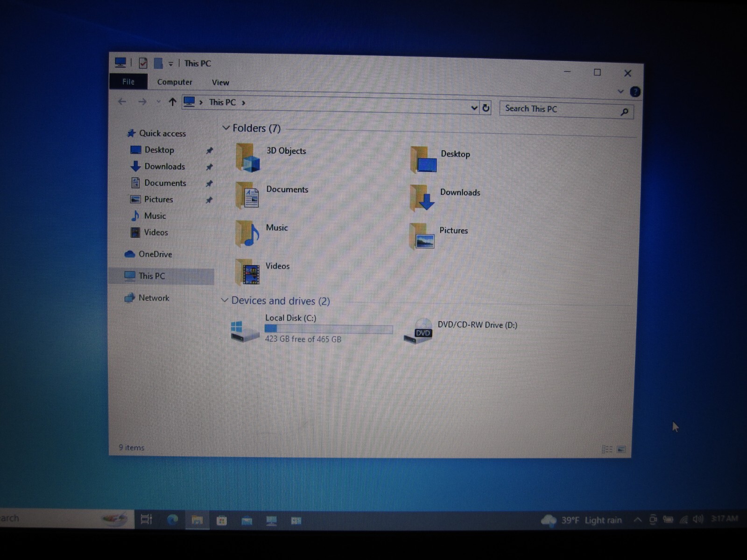Open Microsoft Store from the taskbar
The width and height of the screenshot is (747, 560).
pos(222,520)
